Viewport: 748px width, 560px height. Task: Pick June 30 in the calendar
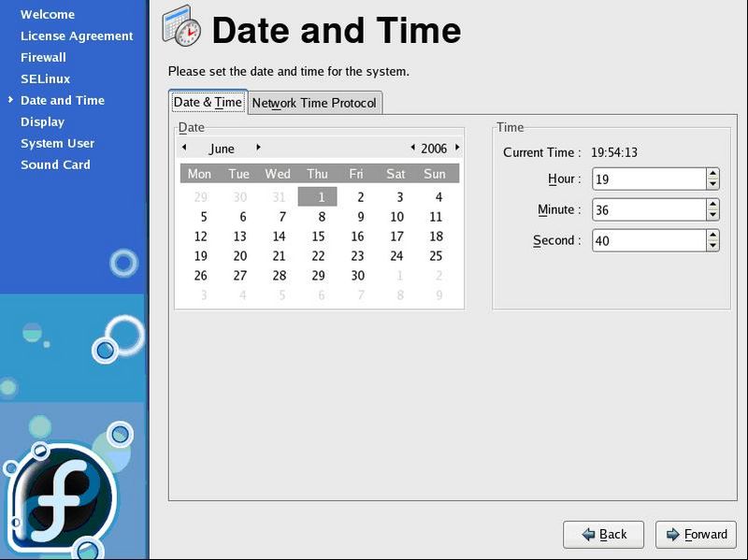pos(357,276)
